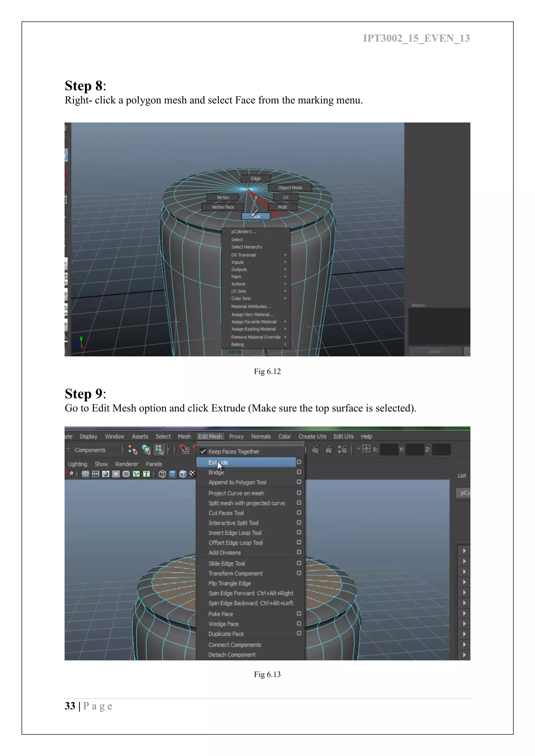
Task: Click the IPR render icon
Action: pyautogui.click(x=329, y=449)
